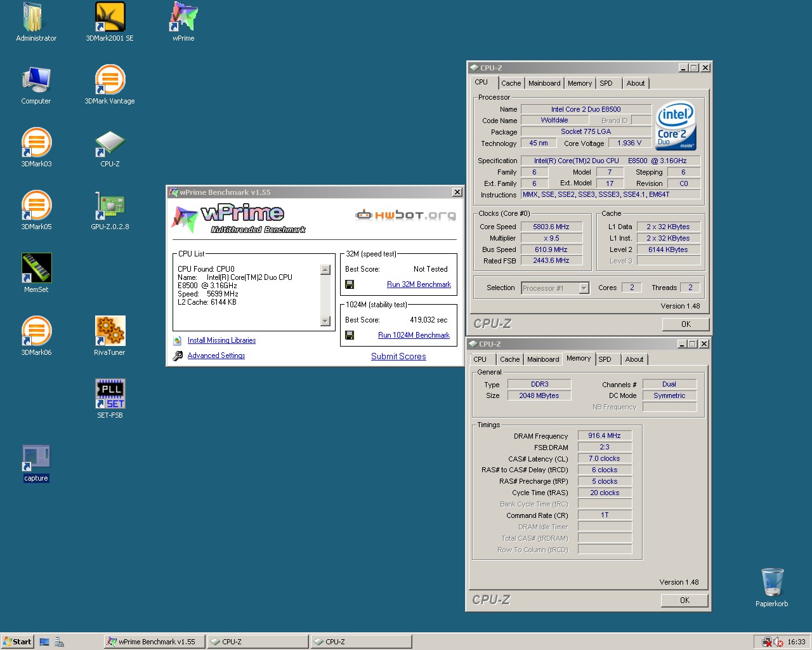Image resolution: width=812 pixels, height=650 pixels.
Task: Switch to About tab in upper CPU-Z
Action: coord(636,83)
